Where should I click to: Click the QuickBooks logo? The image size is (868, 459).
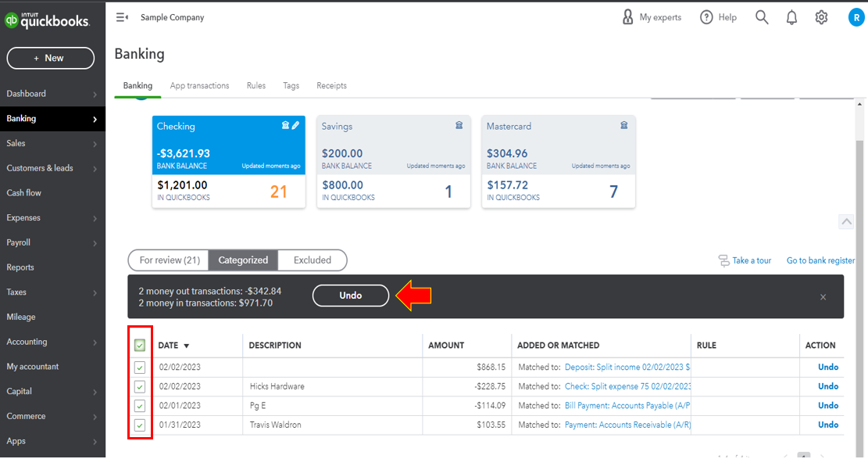[x=47, y=20]
